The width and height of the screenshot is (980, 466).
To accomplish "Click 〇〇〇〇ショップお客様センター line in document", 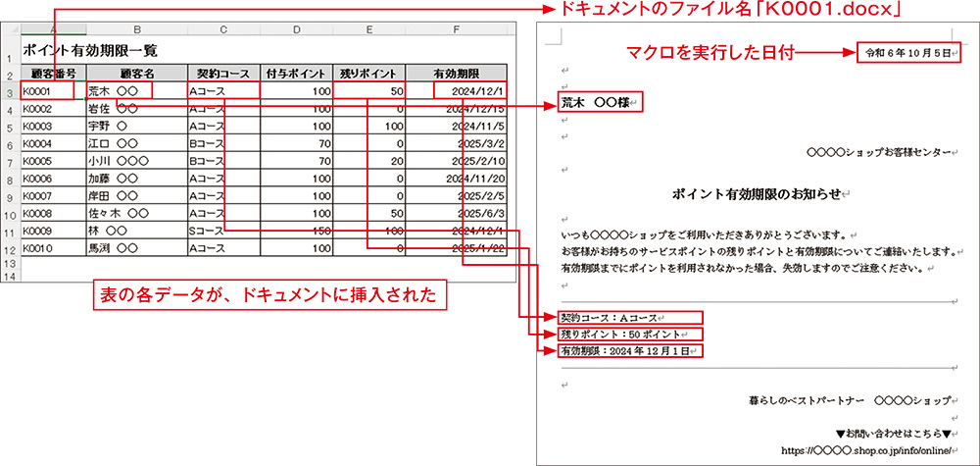I will [878, 152].
